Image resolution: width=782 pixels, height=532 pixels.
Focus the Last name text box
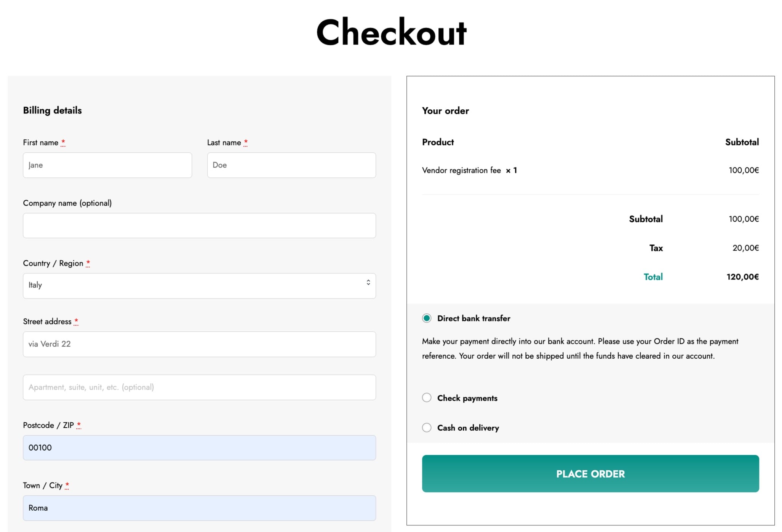point(291,165)
